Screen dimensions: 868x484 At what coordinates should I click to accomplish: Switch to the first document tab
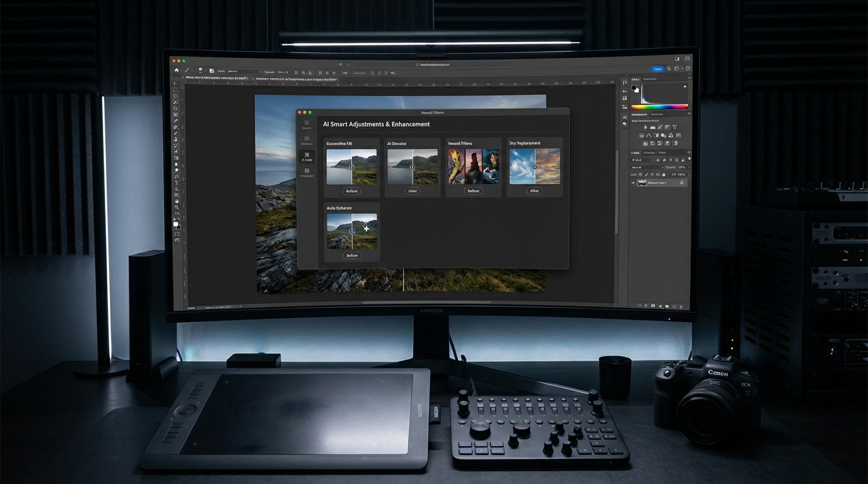214,78
